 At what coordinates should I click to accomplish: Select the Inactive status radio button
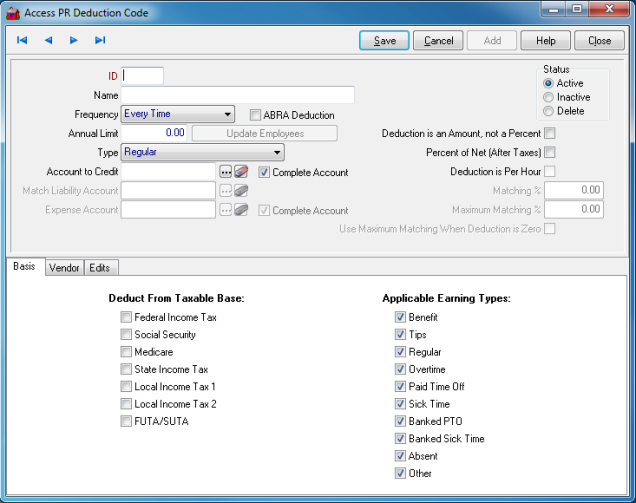[548, 97]
